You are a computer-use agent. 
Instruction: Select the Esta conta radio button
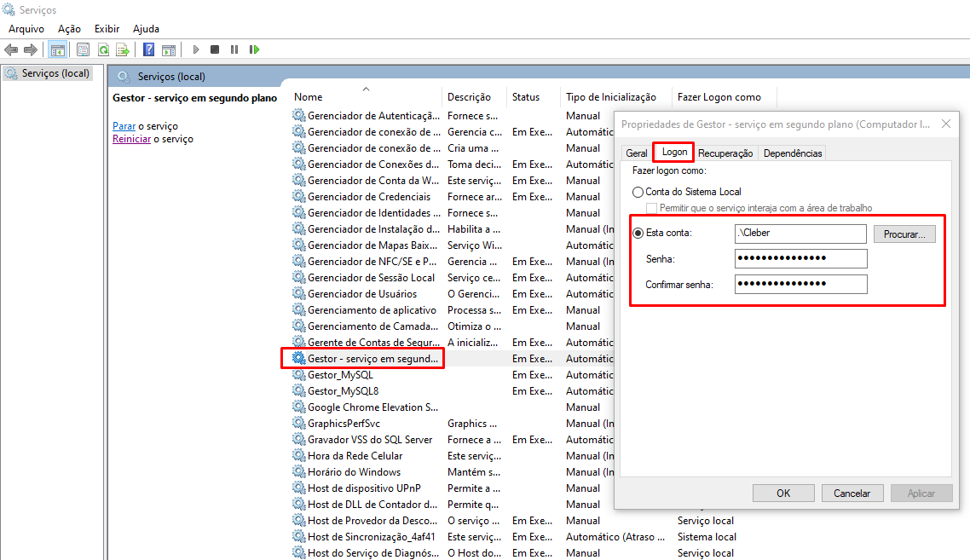[638, 233]
